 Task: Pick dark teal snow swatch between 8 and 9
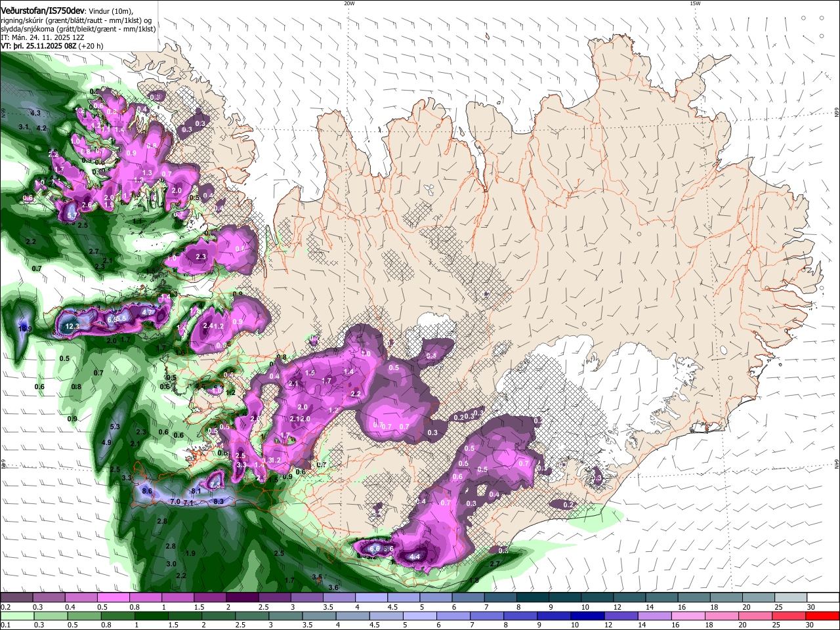pos(533,597)
